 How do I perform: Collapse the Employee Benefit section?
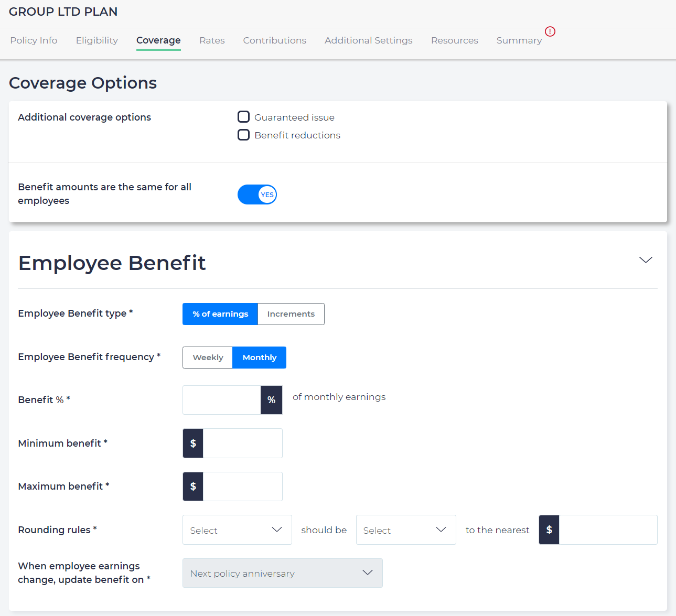(646, 260)
